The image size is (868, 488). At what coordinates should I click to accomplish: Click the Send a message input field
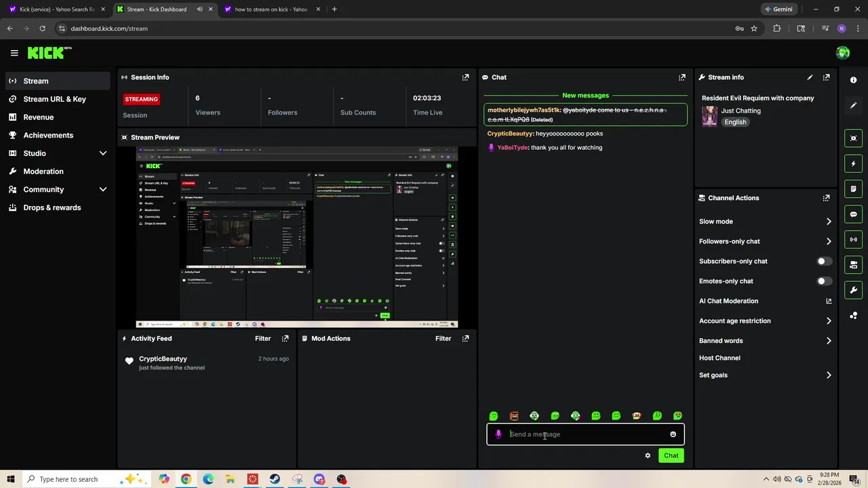point(585,434)
